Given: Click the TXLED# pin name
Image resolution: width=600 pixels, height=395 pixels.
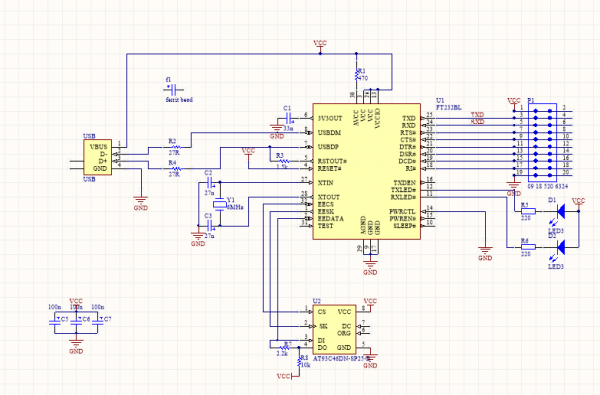Looking at the screenshot, I should (403, 190).
